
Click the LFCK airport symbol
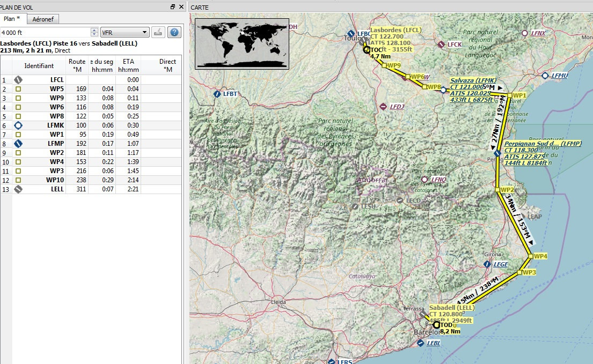click(441, 44)
